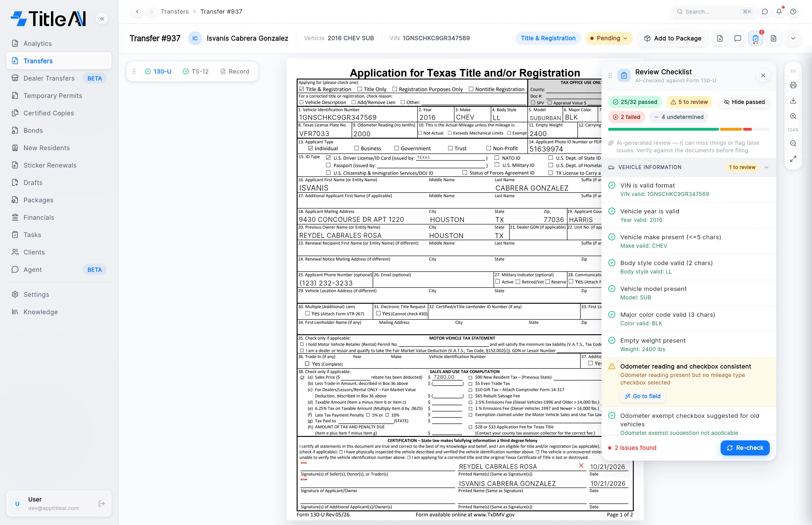Filter checklist by 2 failed
812x525 pixels.
[x=627, y=117]
